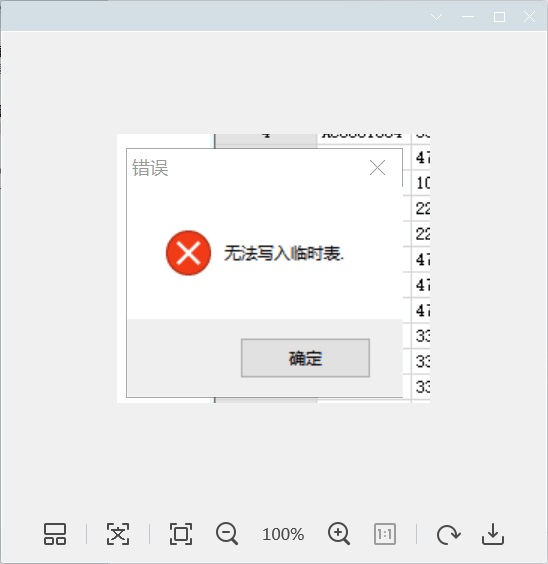Select the 无法写入临时表 message text
548x564 pixels.
tap(284, 253)
